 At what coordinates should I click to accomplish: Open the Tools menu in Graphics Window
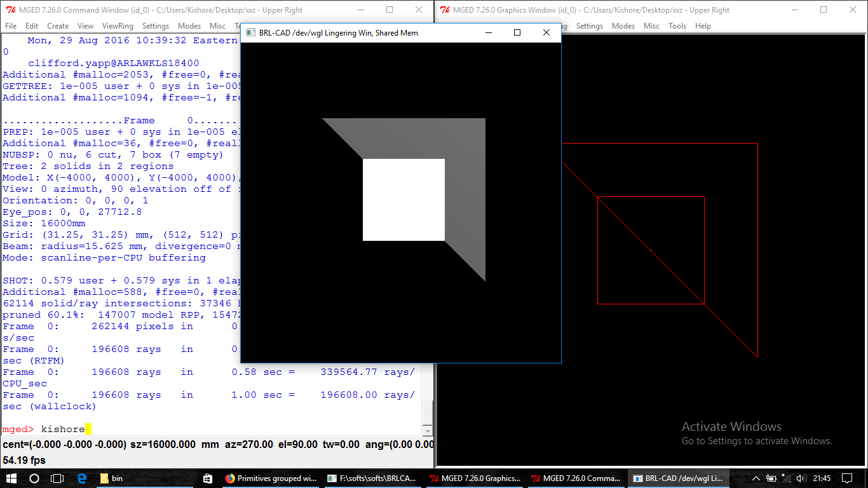click(677, 26)
